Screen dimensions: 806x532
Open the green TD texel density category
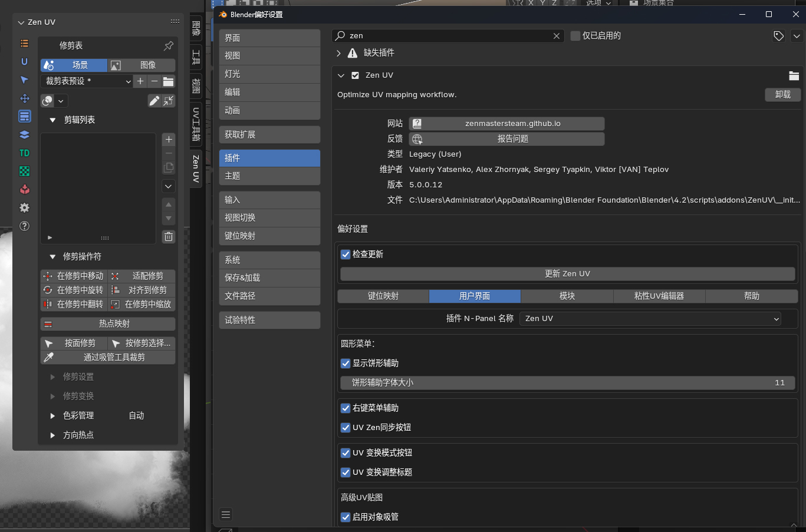click(x=24, y=153)
